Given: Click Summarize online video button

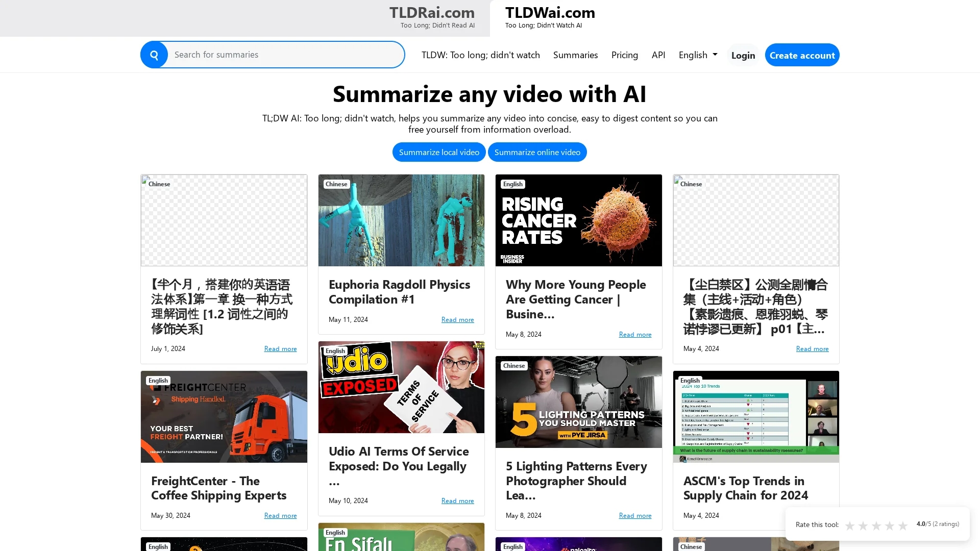Looking at the screenshot, I should [537, 152].
